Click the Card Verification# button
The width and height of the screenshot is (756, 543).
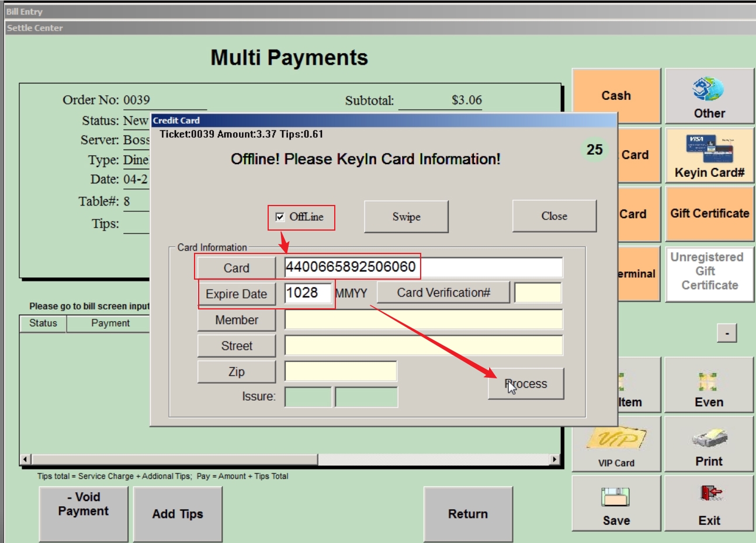coord(443,293)
